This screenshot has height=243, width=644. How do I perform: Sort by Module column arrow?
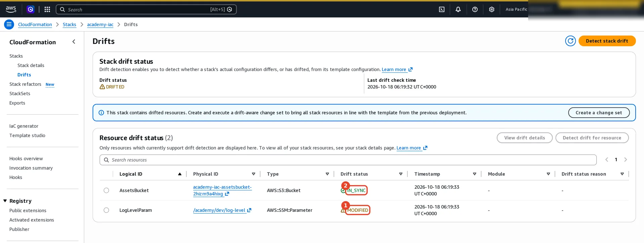tap(548, 174)
